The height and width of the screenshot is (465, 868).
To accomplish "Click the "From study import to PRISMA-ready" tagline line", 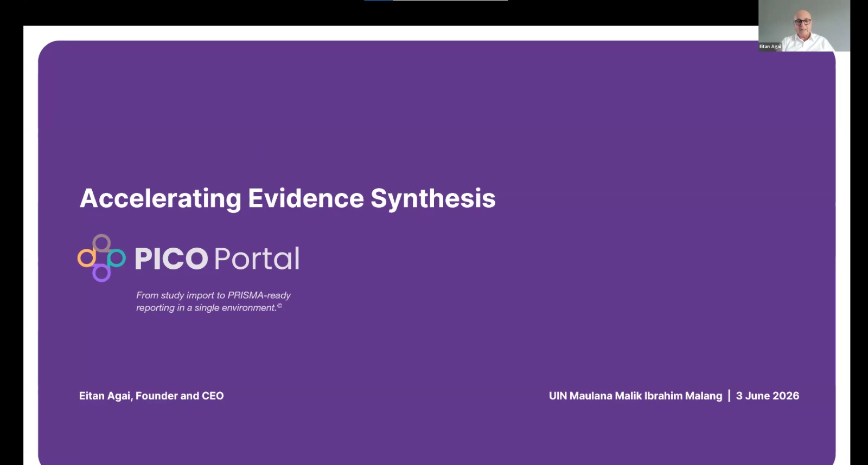I will pyautogui.click(x=213, y=295).
